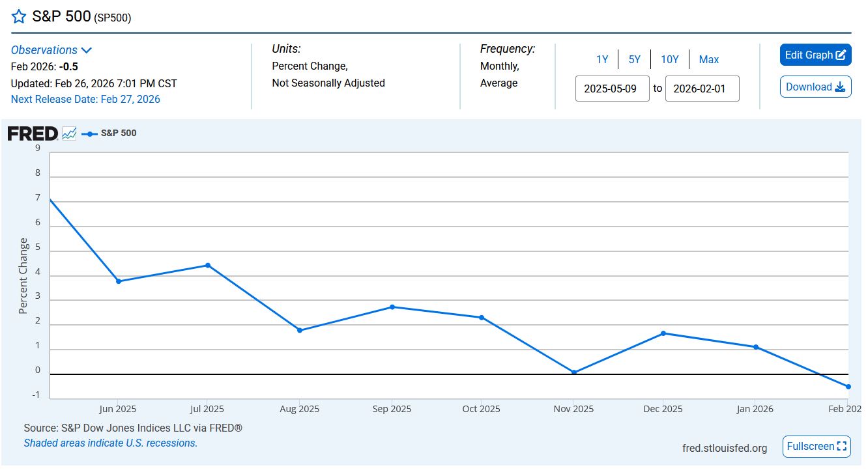868x472 pixels.
Task: Click the FRED chart logo icon
Action: [69, 133]
